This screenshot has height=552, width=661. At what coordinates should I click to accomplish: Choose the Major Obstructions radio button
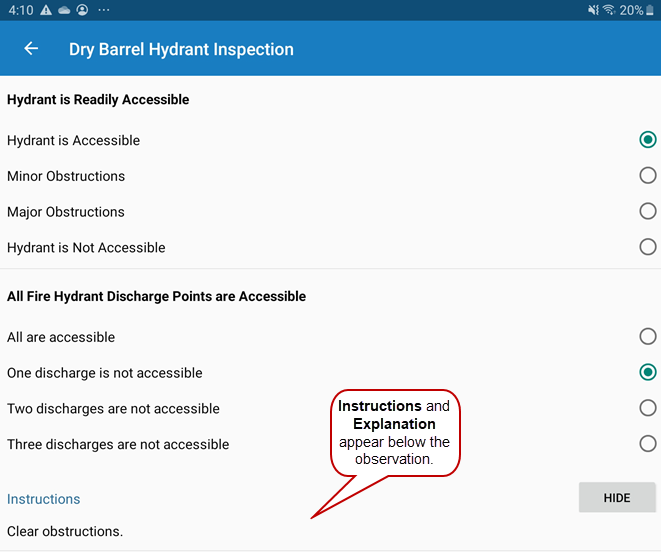click(x=648, y=212)
